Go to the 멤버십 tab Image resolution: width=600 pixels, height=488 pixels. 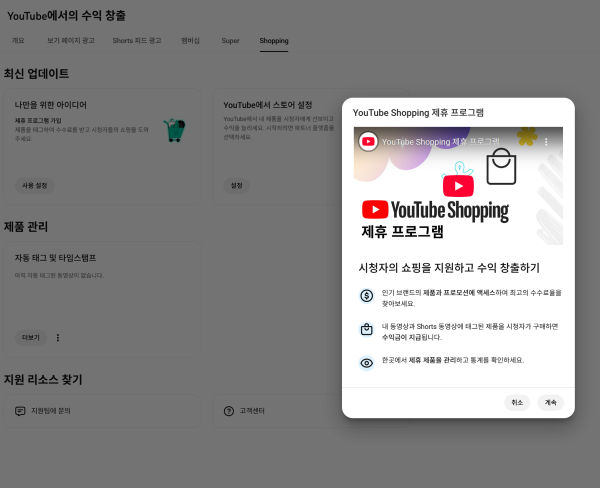(190, 41)
